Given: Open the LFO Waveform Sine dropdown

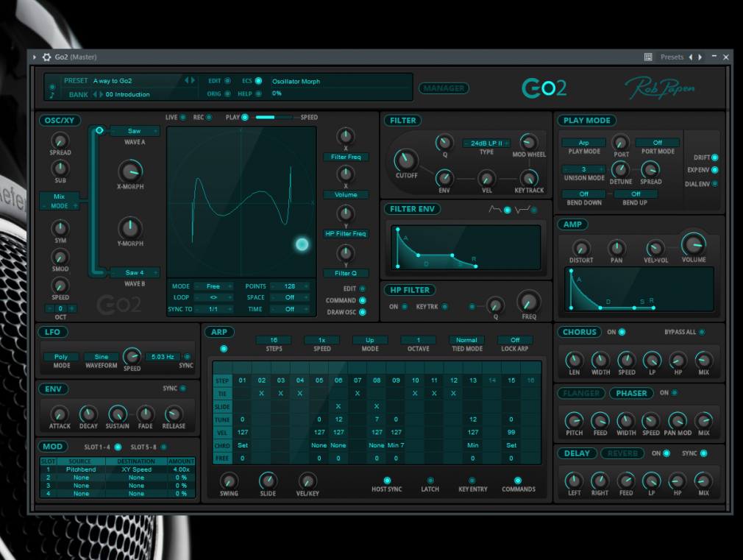Looking at the screenshot, I should [101, 357].
